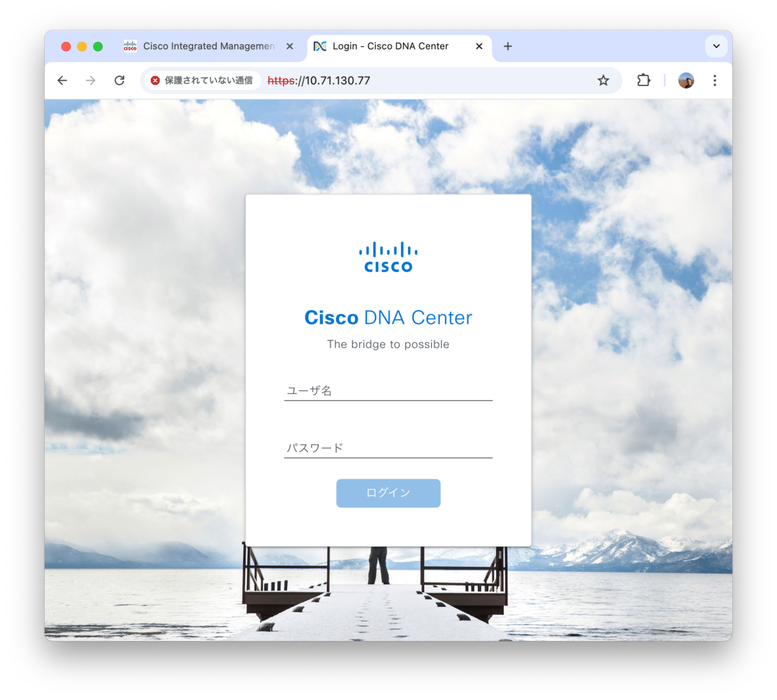This screenshot has width=777, height=700.
Task: Reload the Cisco DNA Center page
Action: tap(119, 80)
